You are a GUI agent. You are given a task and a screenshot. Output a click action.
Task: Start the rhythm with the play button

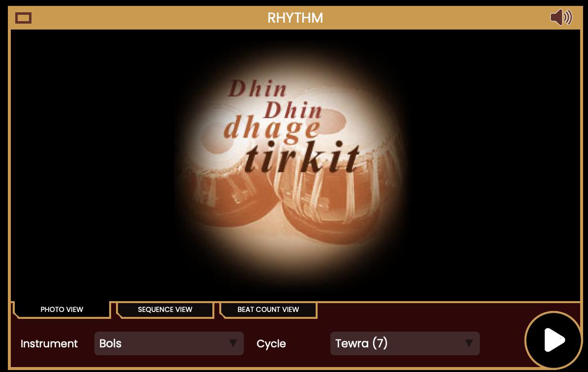(x=554, y=340)
